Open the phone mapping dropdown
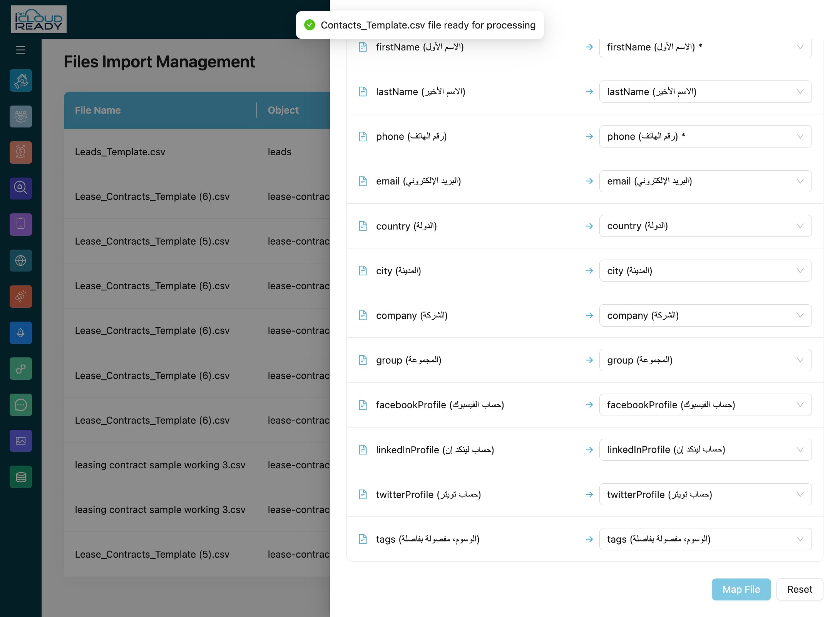This screenshot has width=840, height=617. [x=705, y=136]
